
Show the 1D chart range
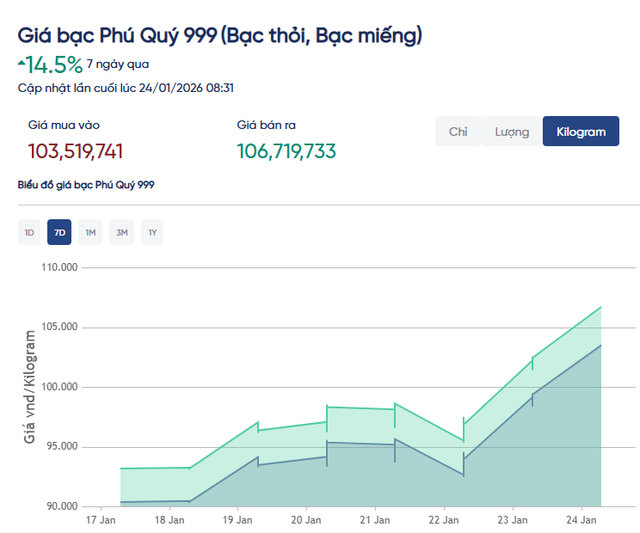[x=30, y=233]
